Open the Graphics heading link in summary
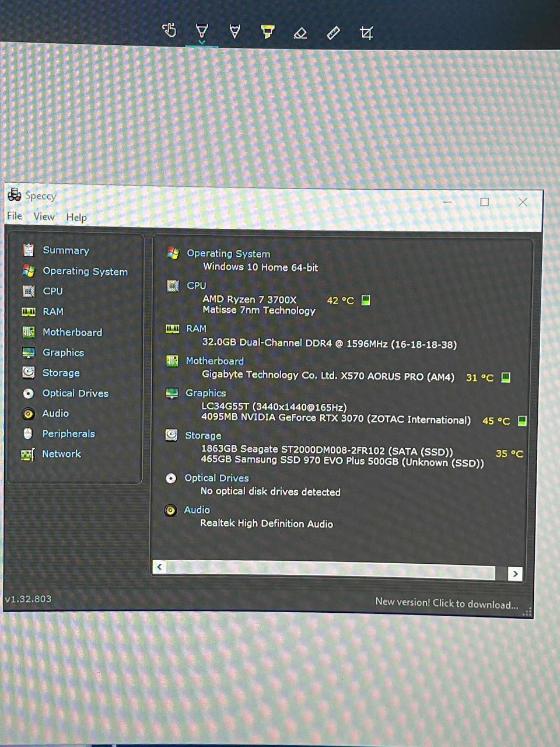Image resolution: width=560 pixels, height=747 pixels. (206, 393)
